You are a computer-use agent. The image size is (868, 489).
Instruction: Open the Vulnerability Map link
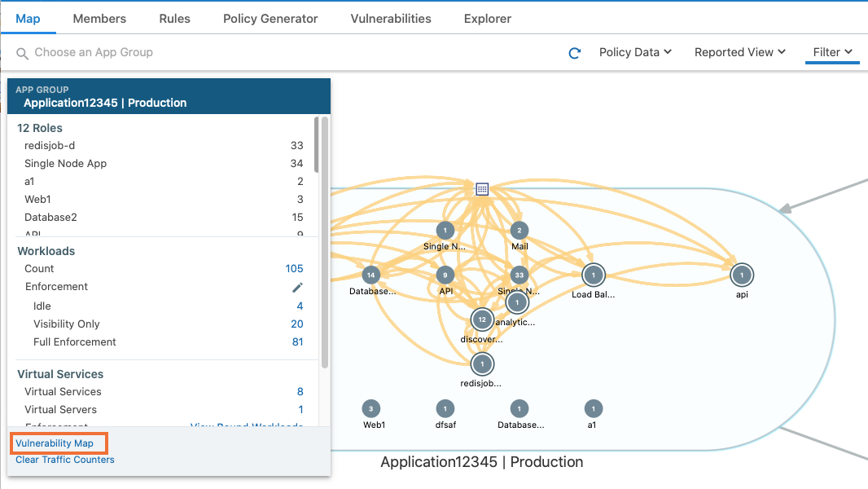(55, 443)
